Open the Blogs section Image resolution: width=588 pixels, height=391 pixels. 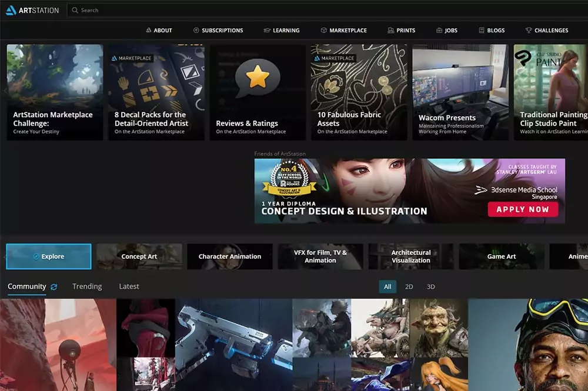pyautogui.click(x=492, y=30)
